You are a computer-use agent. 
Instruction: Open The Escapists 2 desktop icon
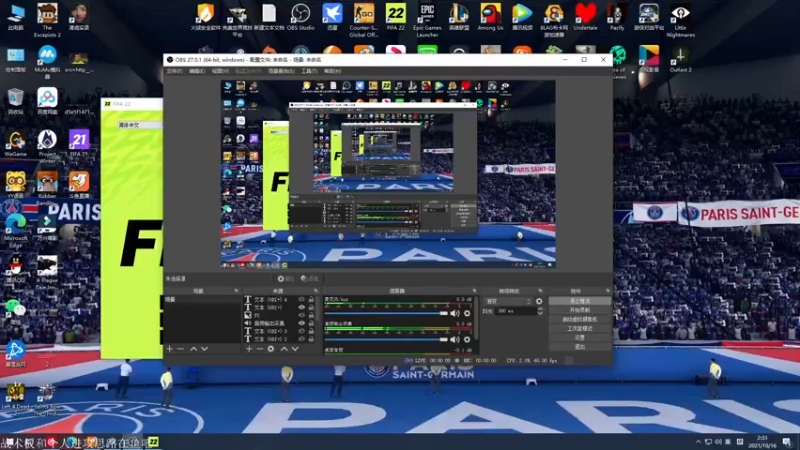pyautogui.click(x=47, y=20)
